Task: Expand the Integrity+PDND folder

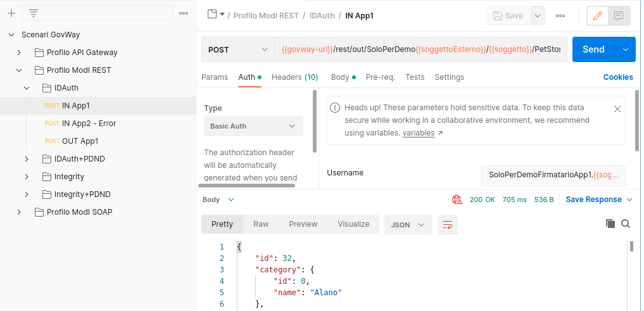Action: pyautogui.click(x=27, y=194)
